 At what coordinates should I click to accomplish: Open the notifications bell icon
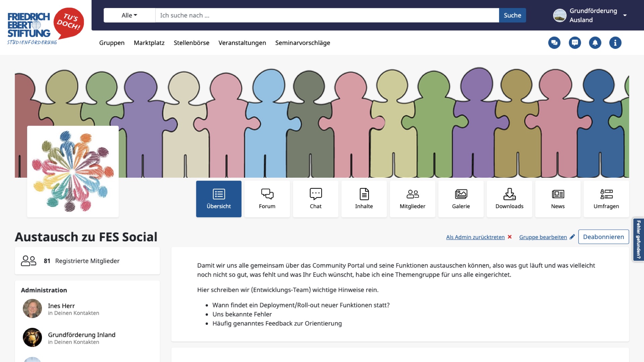tap(595, 43)
